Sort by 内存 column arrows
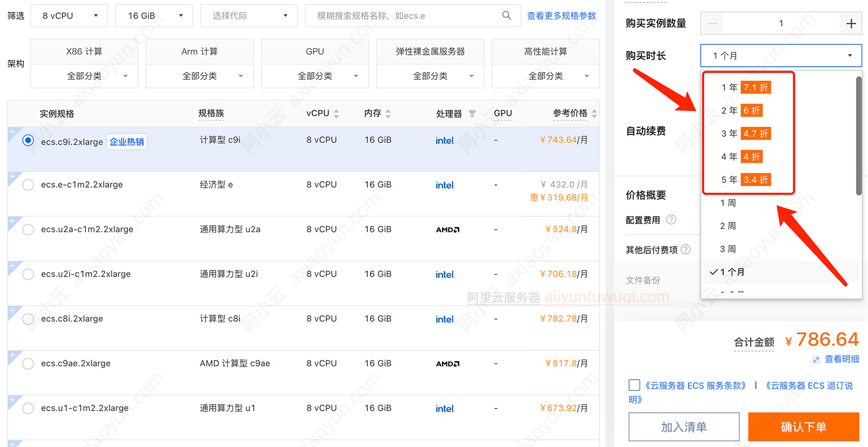This screenshot has width=868, height=447. click(388, 113)
